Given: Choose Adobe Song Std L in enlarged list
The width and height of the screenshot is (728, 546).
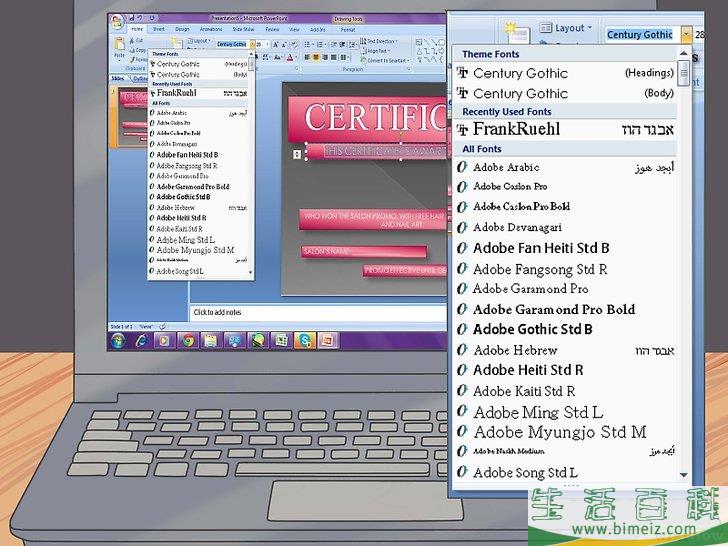Looking at the screenshot, I should click(x=565, y=473).
